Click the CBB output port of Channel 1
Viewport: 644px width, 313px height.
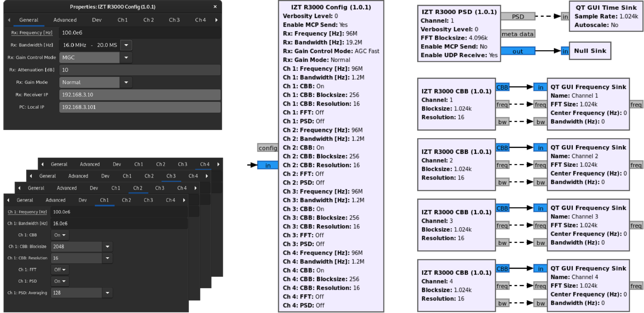tap(502, 87)
